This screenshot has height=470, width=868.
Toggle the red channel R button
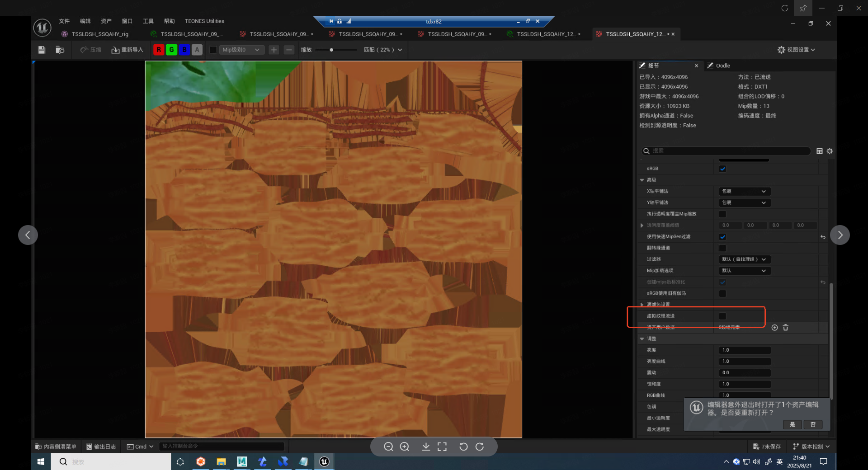(159, 50)
